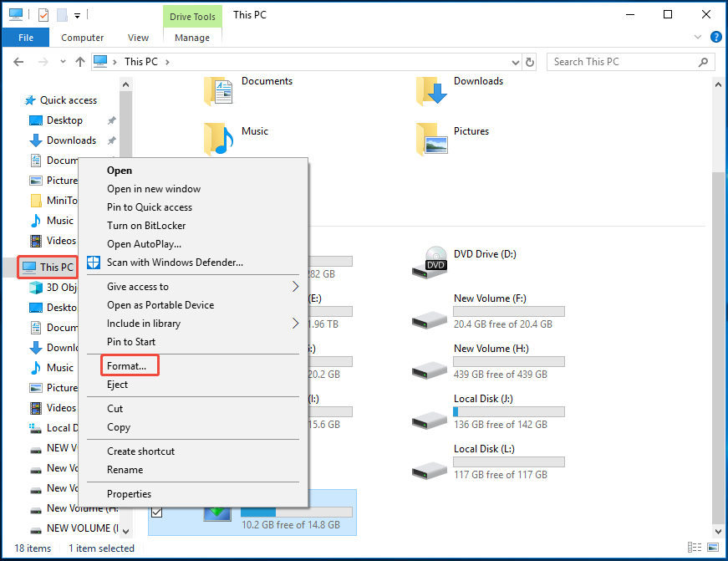Click navigation pane scroll up arrow

[x=125, y=84]
